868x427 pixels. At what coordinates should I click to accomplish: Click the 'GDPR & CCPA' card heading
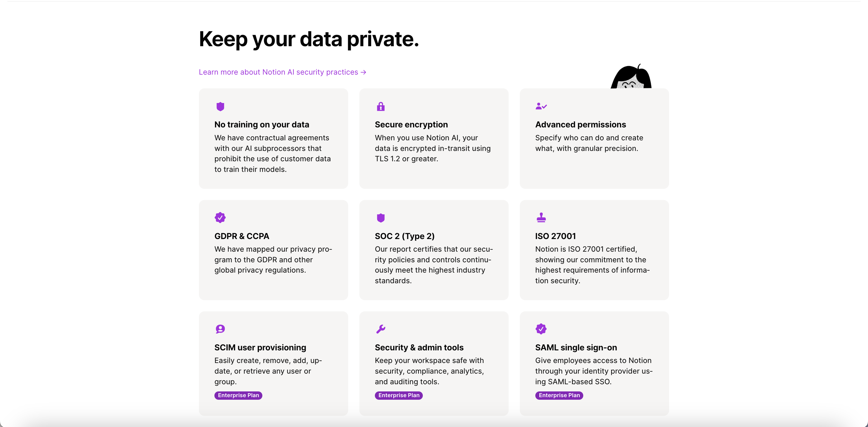point(242,236)
